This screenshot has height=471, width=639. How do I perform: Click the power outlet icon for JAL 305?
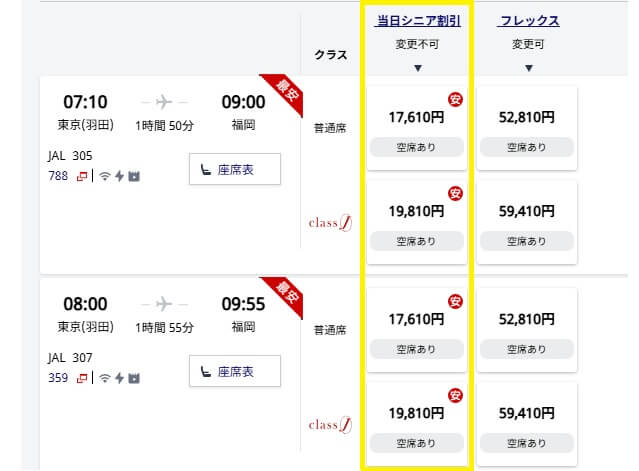click(x=119, y=176)
